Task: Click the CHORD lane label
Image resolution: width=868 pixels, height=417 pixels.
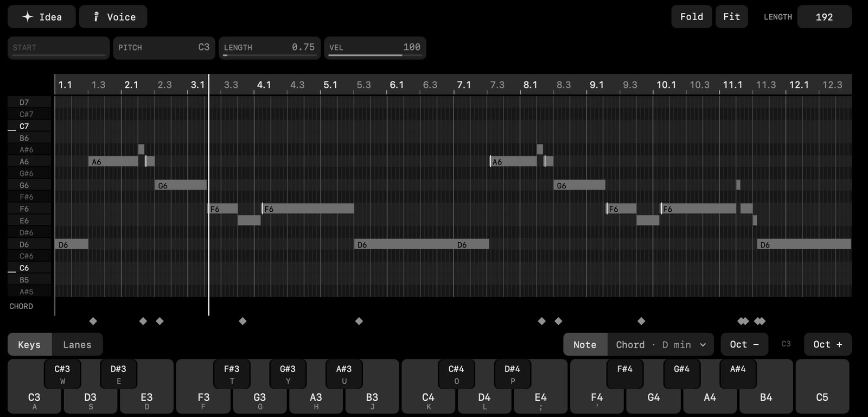Action: [21, 306]
